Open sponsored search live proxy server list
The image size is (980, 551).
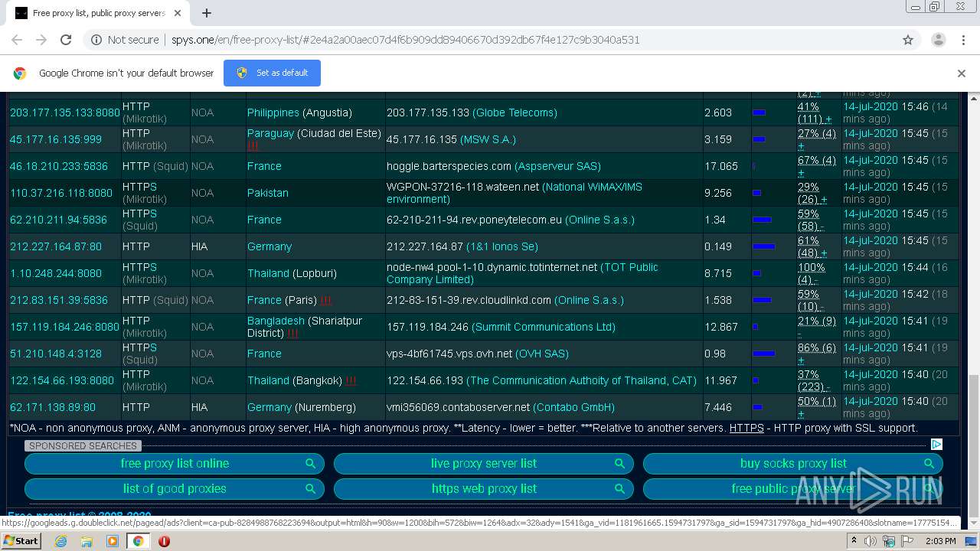(x=484, y=464)
